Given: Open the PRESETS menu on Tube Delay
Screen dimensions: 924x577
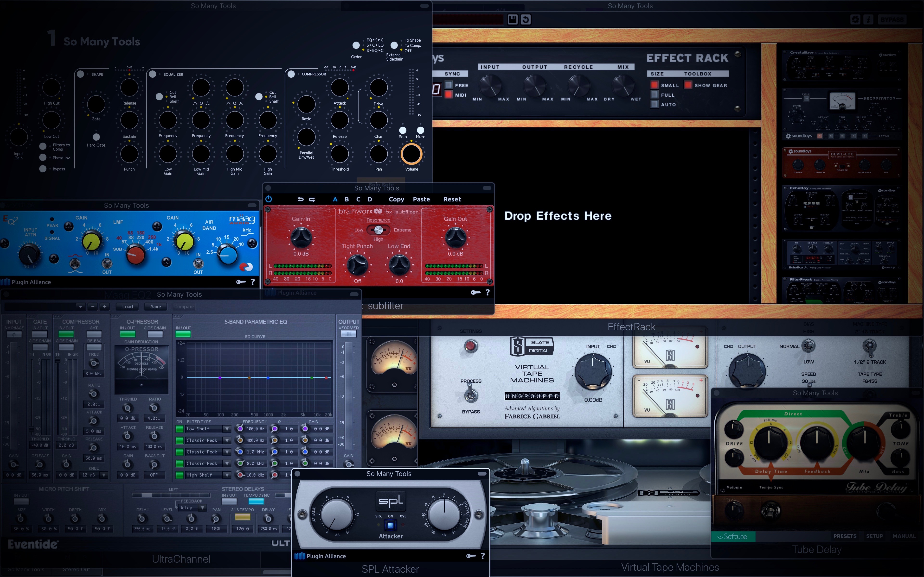Looking at the screenshot, I should pyautogui.click(x=845, y=536).
